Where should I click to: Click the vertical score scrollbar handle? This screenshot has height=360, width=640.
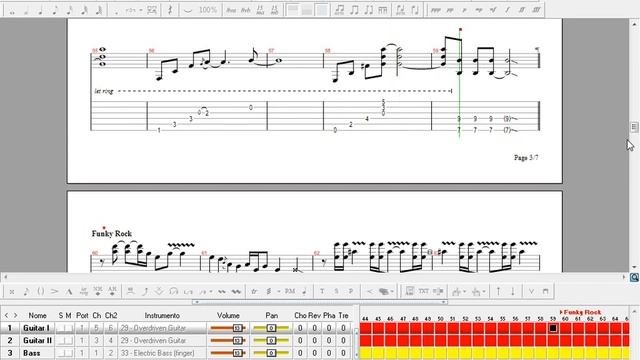point(634,127)
